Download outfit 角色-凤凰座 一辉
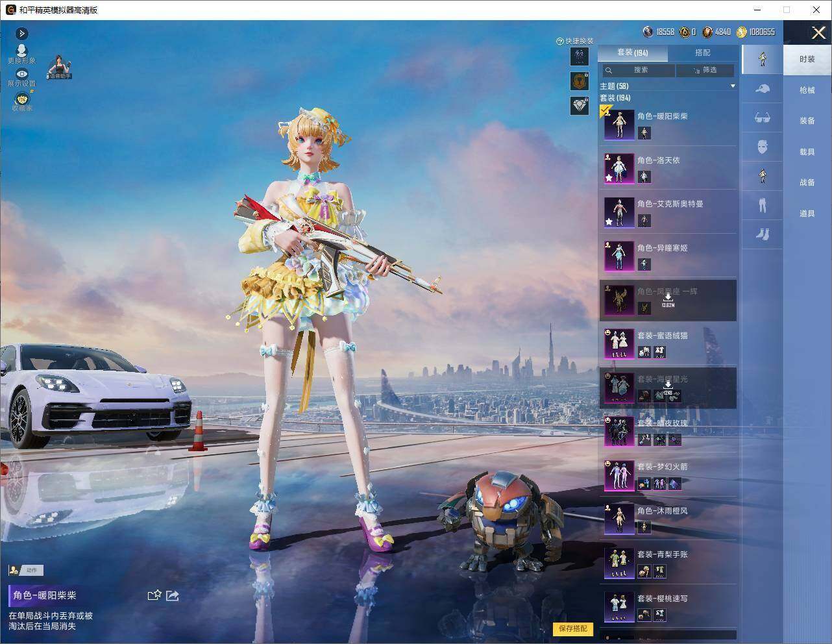The image size is (832, 644). click(x=668, y=300)
